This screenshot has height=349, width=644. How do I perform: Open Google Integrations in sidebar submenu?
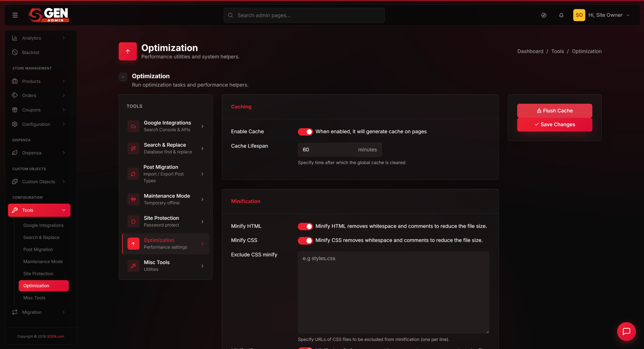tap(43, 225)
